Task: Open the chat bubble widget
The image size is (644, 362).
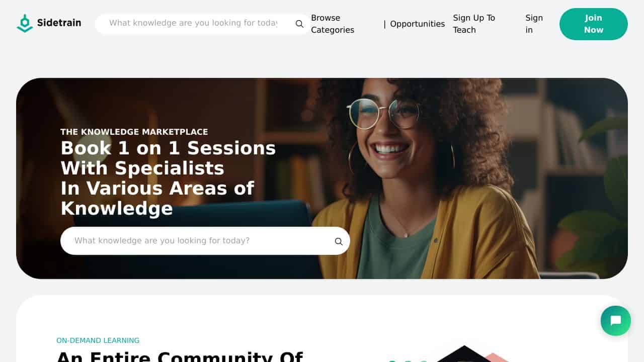Action: tap(616, 321)
